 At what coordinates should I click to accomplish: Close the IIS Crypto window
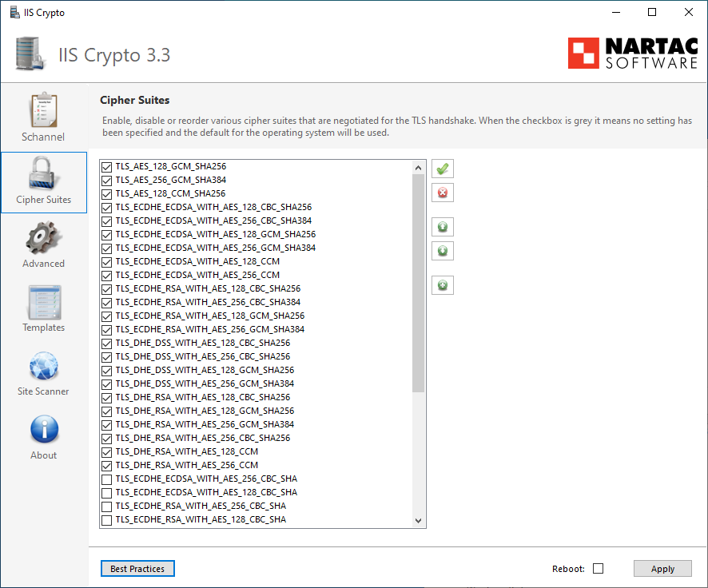[x=689, y=12]
